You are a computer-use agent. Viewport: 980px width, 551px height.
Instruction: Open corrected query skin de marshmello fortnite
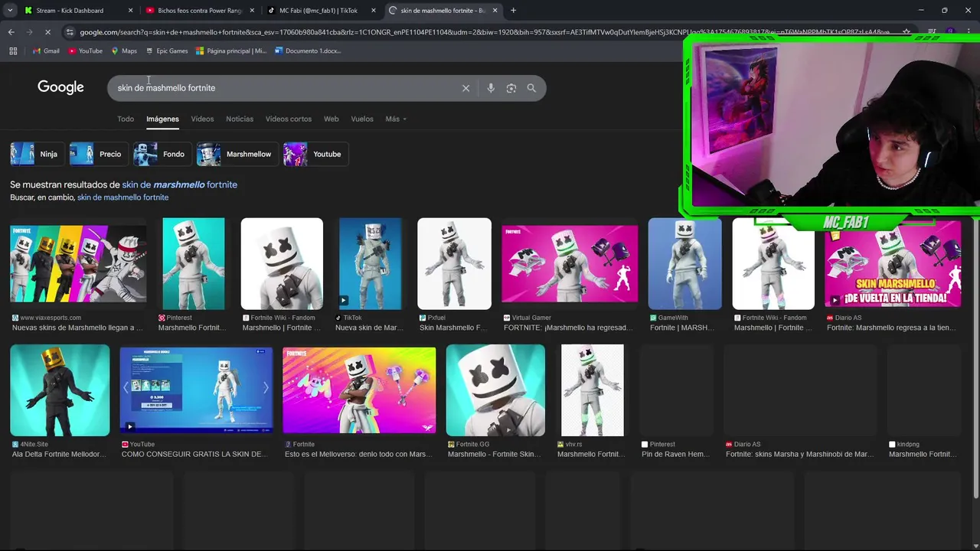[x=179, y=184]
